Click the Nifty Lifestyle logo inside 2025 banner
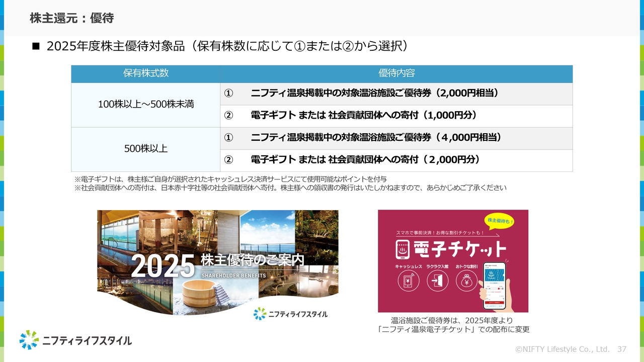The image size is (644, 362). point(290,314)
